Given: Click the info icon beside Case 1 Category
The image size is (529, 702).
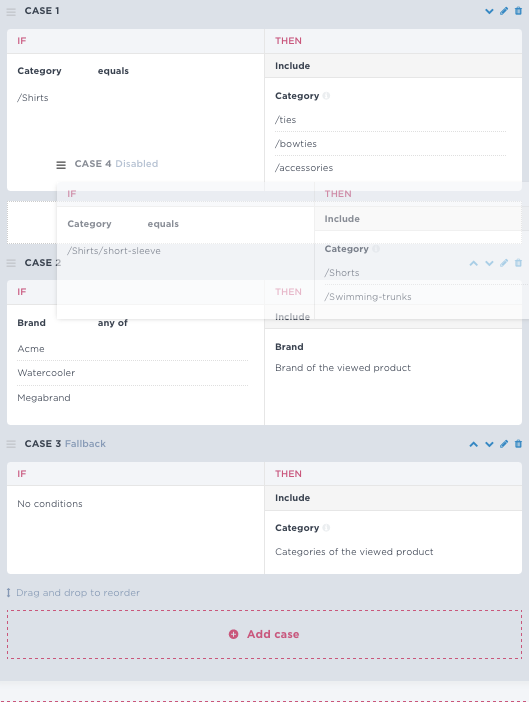Looking at the screenshot, I should tap(326, 96).
